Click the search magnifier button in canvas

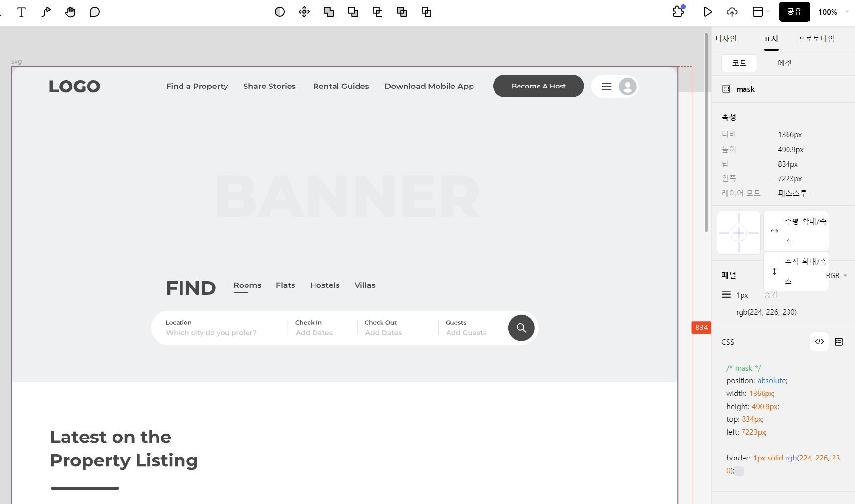point(521,328)
